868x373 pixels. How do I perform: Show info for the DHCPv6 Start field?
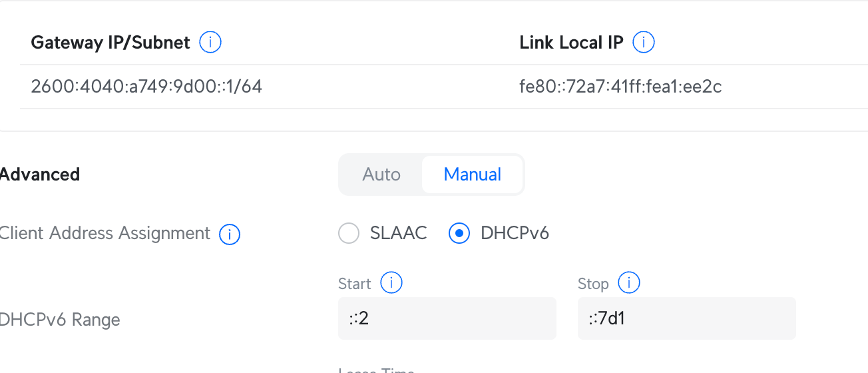click(x=391, y=283)
